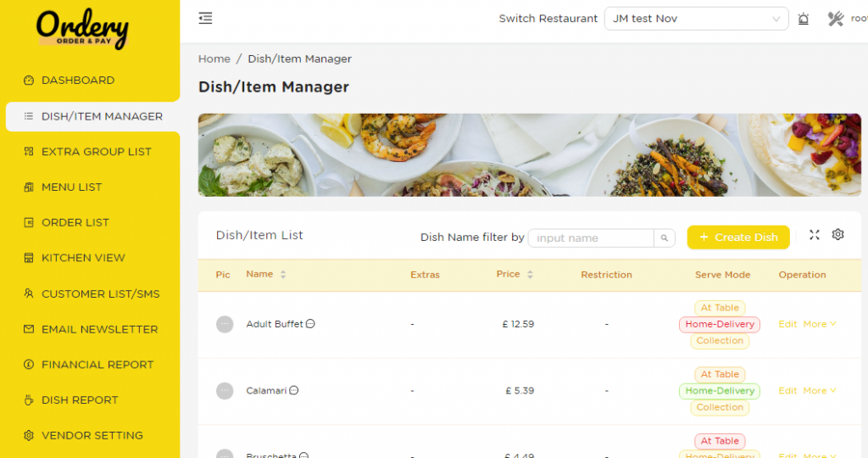
Task: Open the Switch Restaurant dropdown
Action: [x=697, y=19]
